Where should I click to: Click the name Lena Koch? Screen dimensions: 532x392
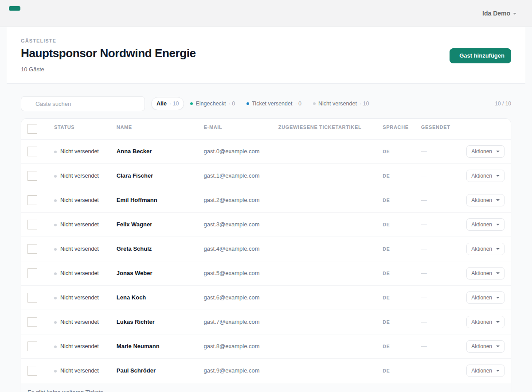tap(131, 298)
